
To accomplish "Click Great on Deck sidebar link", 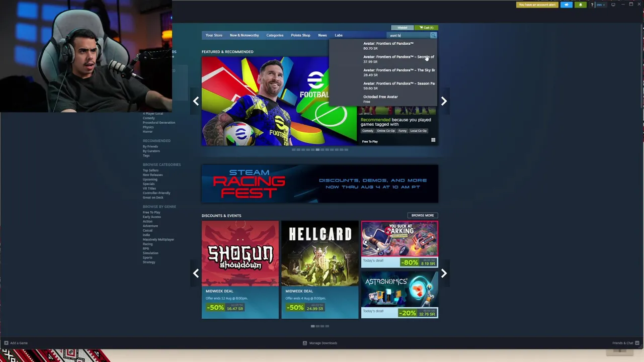I will (153, 198).
